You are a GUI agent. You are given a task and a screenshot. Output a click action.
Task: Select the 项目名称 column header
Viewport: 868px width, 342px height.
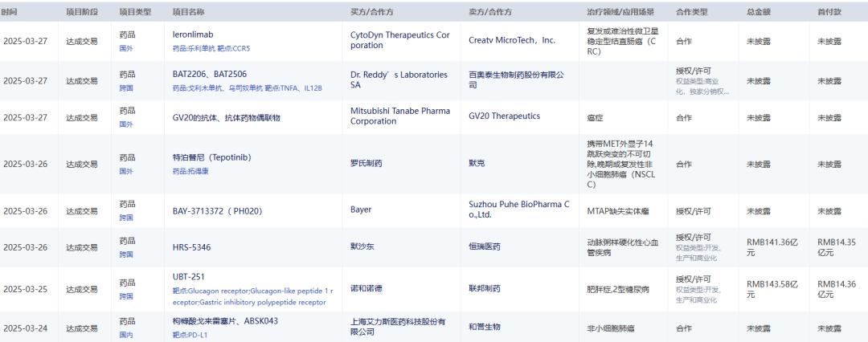(189, 13)
